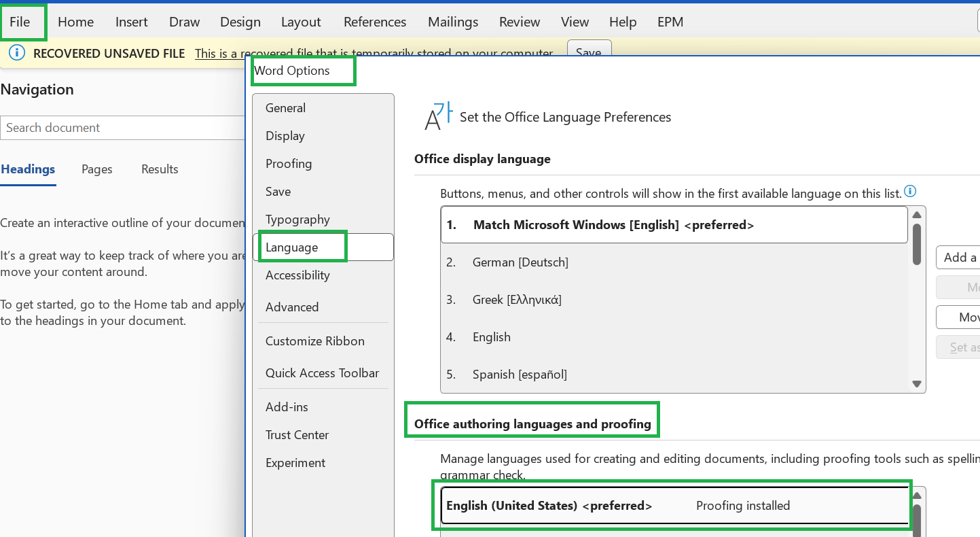Select Language options category

click(x=323, y=247)
